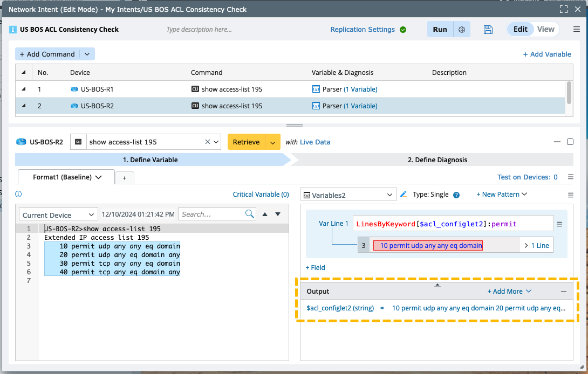588x374 pixels.
Task: Clear the show access-list 195 command field
Action: tap(208, 142)
